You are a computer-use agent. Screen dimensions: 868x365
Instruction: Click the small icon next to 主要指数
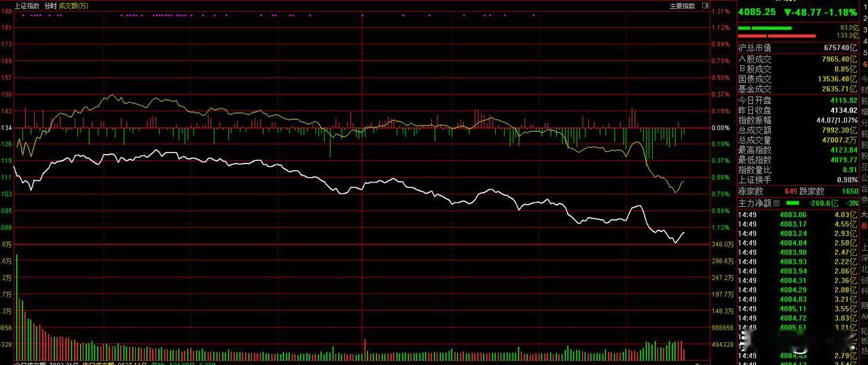click(705, 5)
